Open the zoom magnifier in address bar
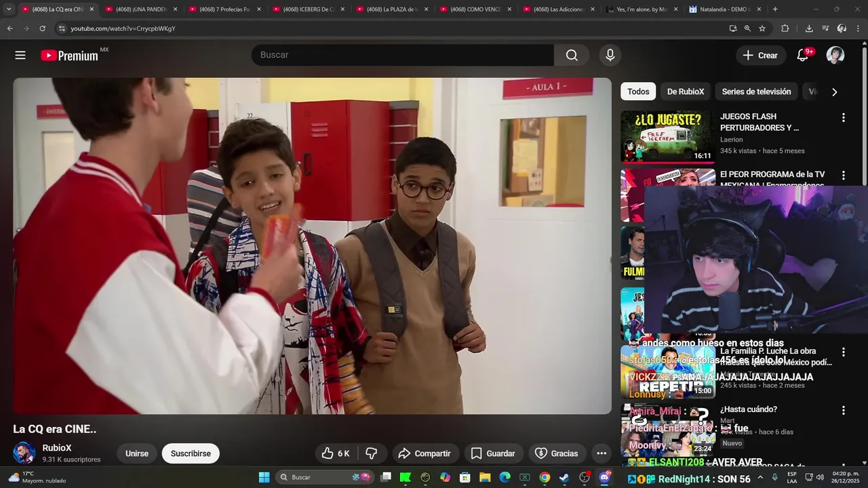The width and height of the screenshot is (868, 488). [747, 28]
